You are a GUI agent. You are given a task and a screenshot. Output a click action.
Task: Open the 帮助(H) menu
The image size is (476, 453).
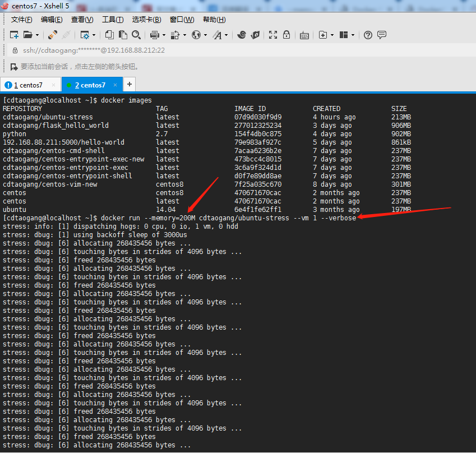(x=214, y=20)
